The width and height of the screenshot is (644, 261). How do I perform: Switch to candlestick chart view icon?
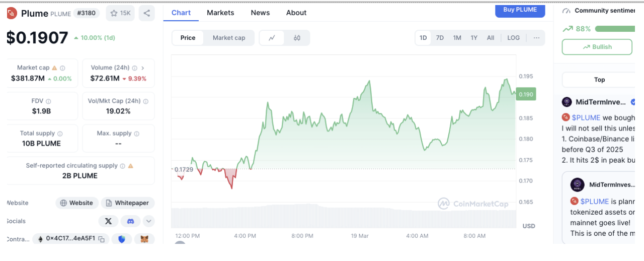pyautogui.click(x=297, y=38)
